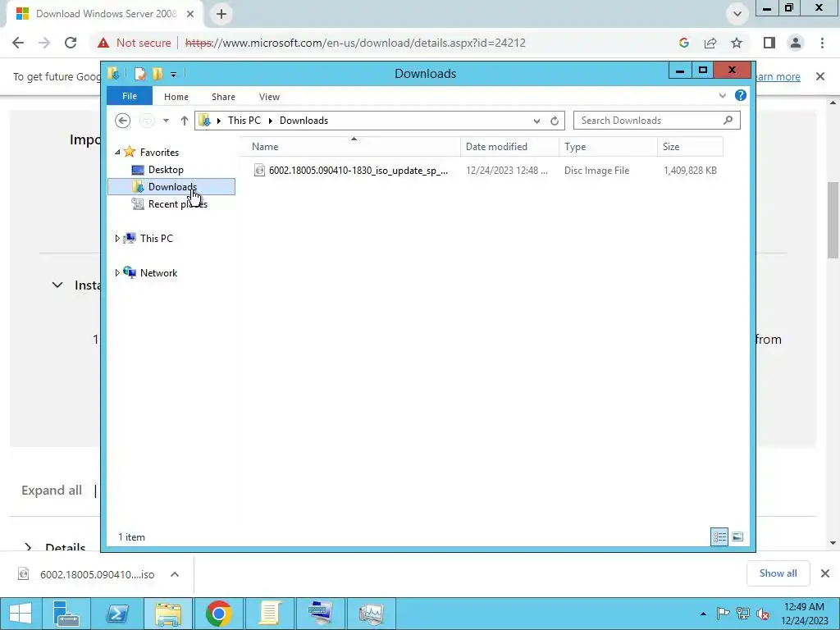This screenshot has height=630, width=840.
Task: Click the Not secure warning indicator
Action: tap(134, 43)
